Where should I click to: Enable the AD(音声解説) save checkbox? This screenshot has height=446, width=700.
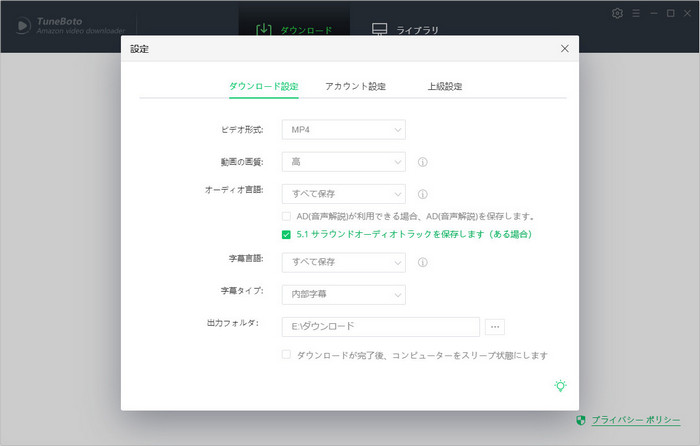(286, 217)
